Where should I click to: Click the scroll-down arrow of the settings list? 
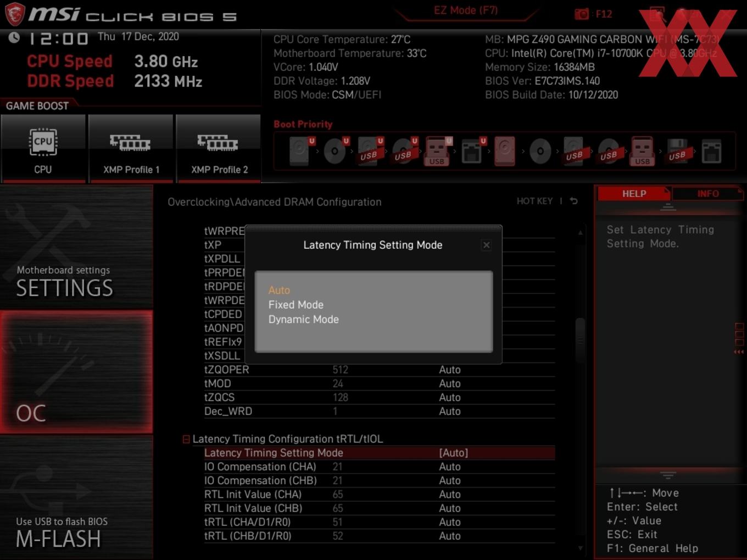[580, 548]
